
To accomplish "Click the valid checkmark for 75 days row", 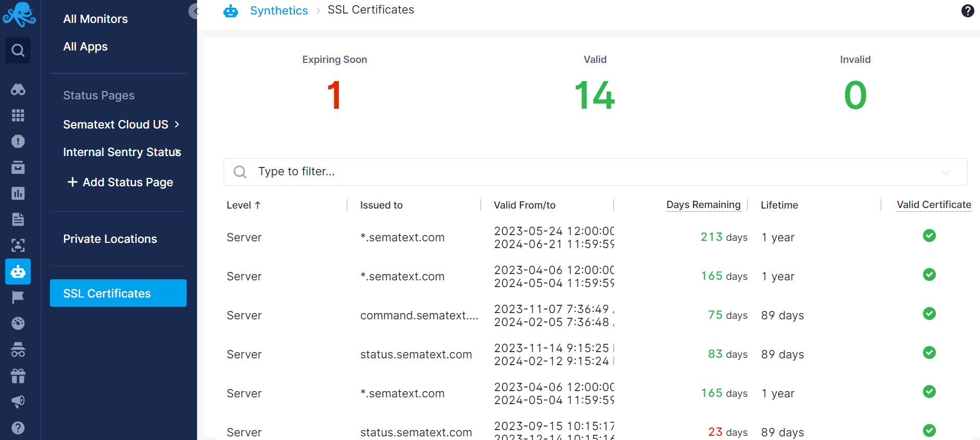I will point(929,314).
